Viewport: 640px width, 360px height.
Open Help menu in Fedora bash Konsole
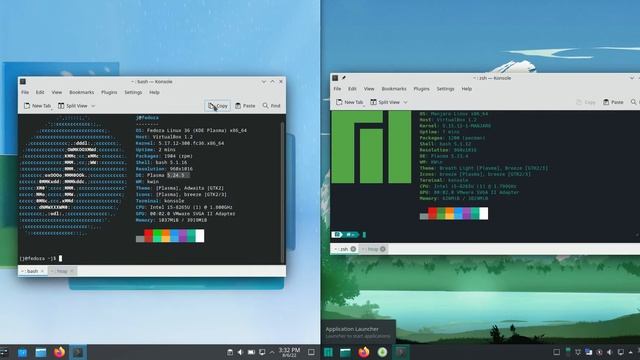click(x=154, y=93)
